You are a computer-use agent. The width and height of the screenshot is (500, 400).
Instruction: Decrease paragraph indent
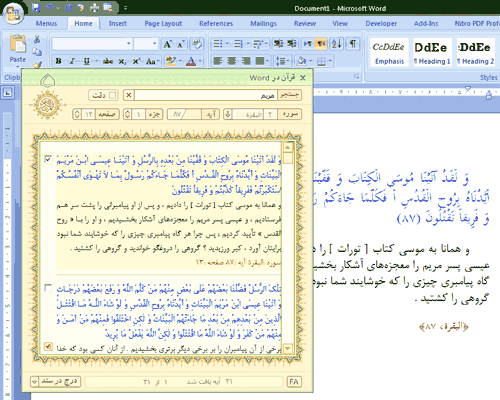pyautogui.click(x=278, y=44)
